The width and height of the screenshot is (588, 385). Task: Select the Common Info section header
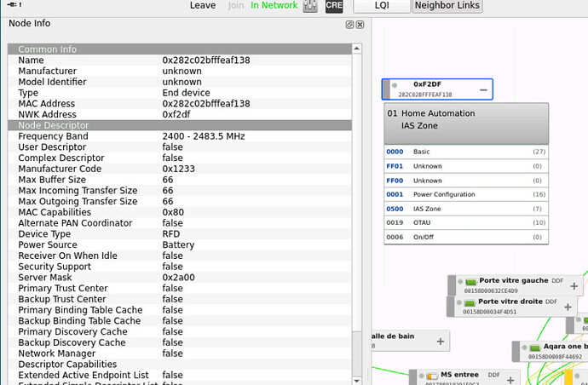180,49
